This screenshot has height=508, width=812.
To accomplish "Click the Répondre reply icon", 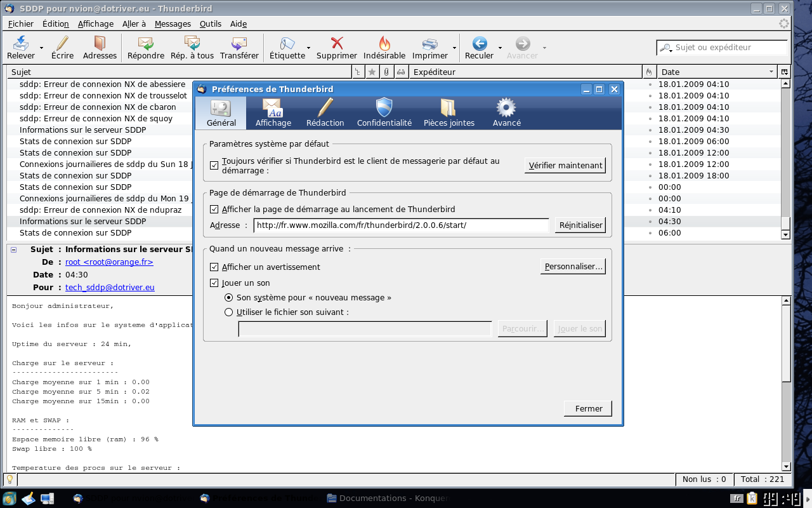I will (x=146, y=44).
